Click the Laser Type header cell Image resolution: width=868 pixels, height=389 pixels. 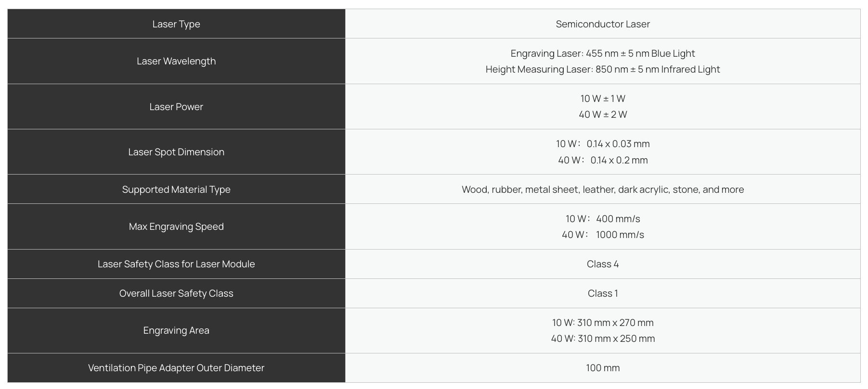pos(176,24)
